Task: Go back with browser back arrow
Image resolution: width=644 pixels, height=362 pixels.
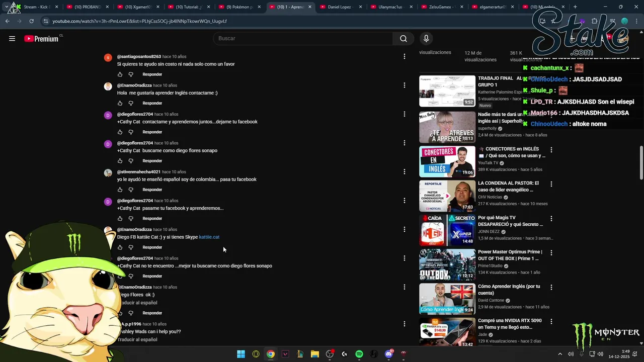Action: coord(7,21)
